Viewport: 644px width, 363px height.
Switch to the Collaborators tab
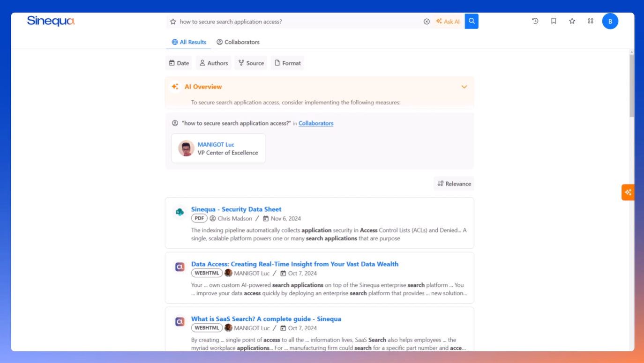pos(238,42)
